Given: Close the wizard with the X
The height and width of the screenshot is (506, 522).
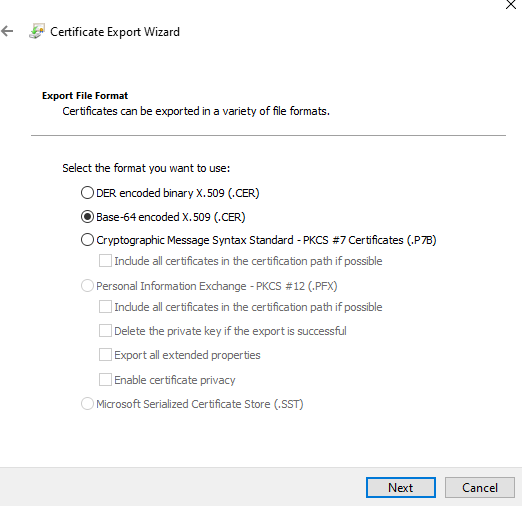Looking at the screenshot, I should point(511,4).
